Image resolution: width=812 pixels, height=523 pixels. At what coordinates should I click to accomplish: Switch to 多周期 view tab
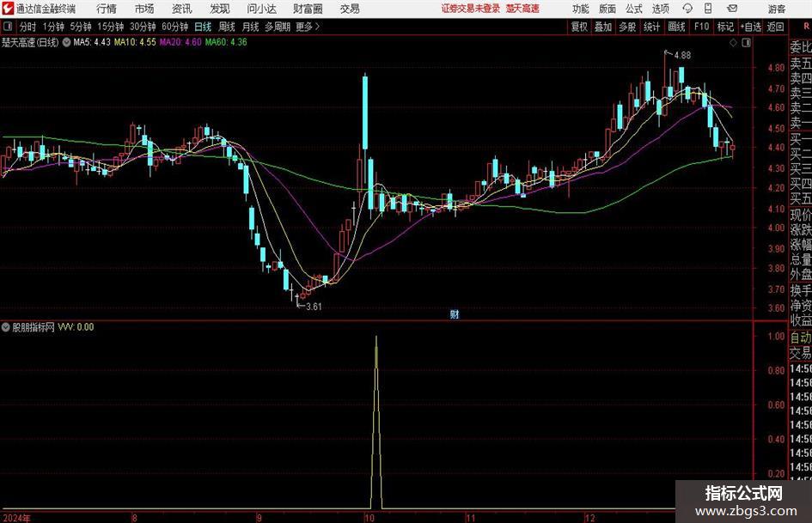click(278, 27)
